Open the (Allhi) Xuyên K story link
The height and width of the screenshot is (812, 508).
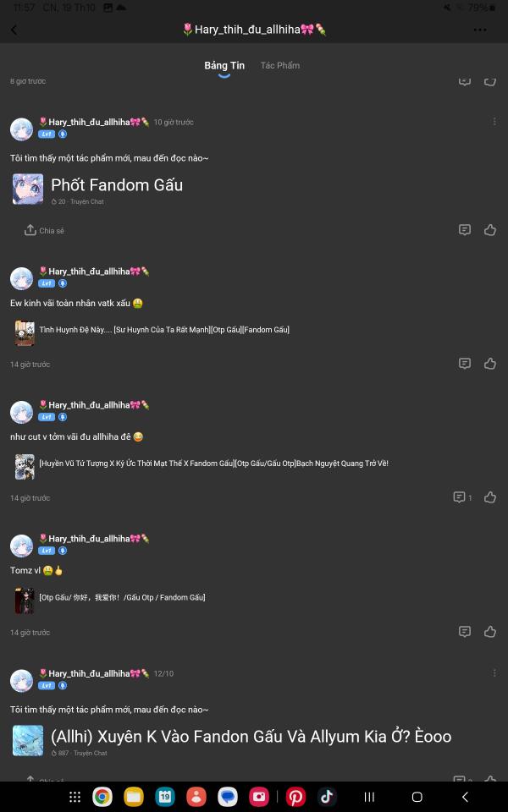pyautogui.click(x=251, y=737)
